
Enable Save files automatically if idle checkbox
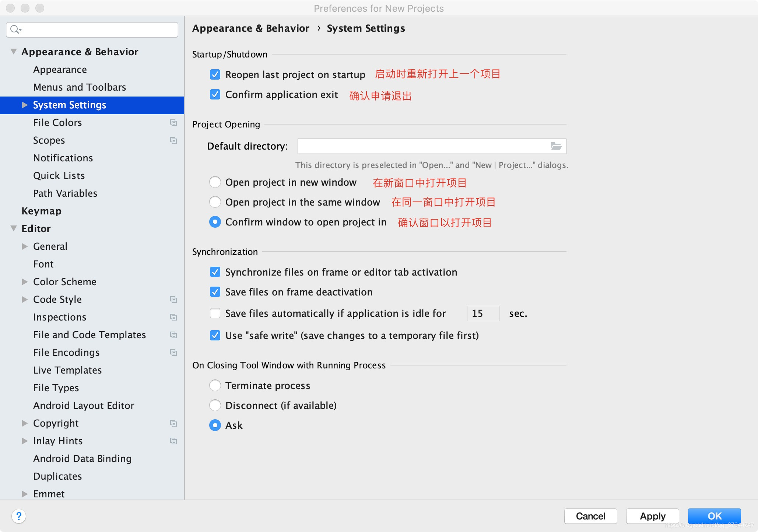215,313
